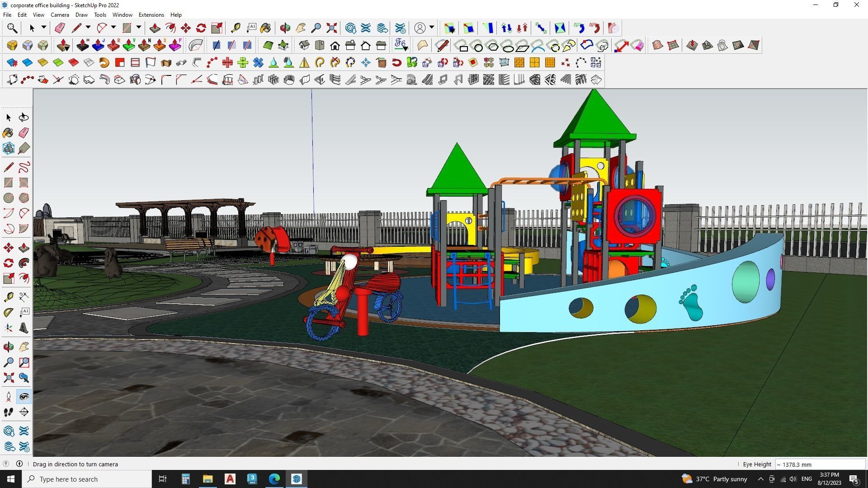Select the Eraser tool in top toolbar
This screenshot has height=488, width=868.
59,28
